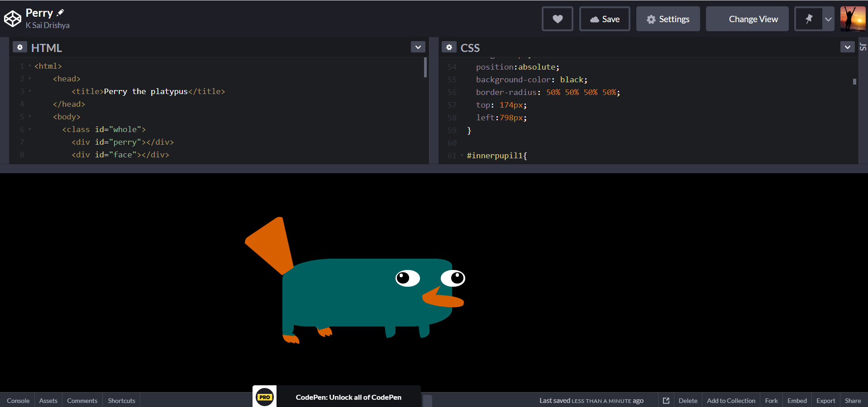Screen dimensions: 868x407
Task: Fork this pen
Action: pyautogui.click(x=771, y=400)
